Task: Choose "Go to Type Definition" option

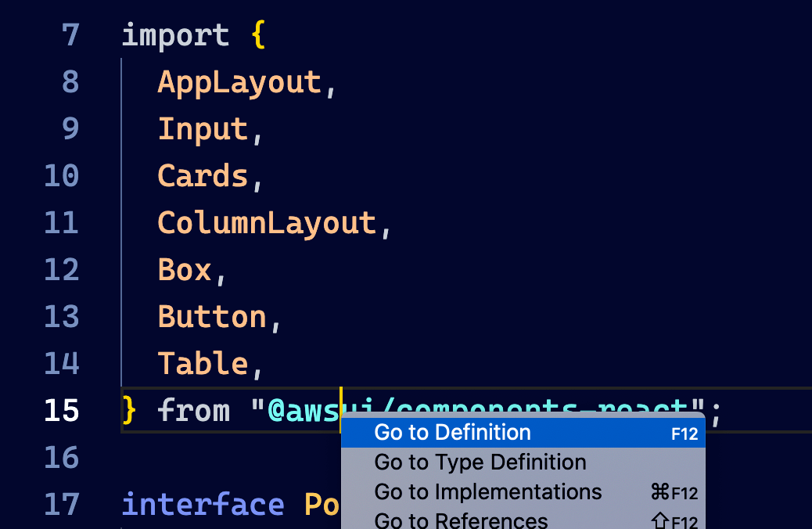Action: [x=480, y=462]
